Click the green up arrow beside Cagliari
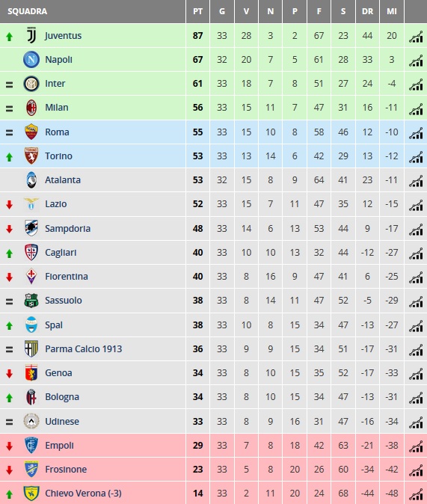Image resolution: width=427 pixels, height=504 pixels. click(x=9, y=253)
